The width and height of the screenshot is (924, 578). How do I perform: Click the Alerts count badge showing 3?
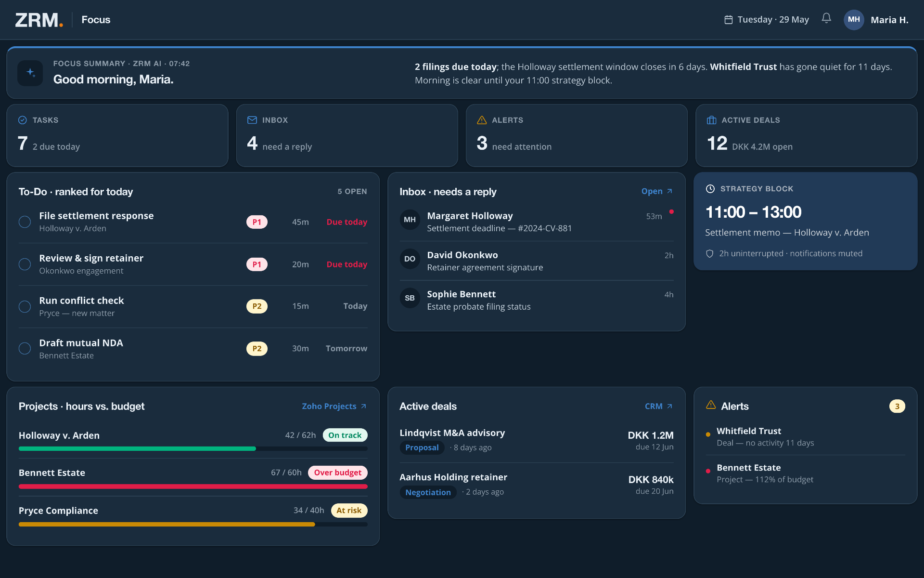(x=897, y=406)
